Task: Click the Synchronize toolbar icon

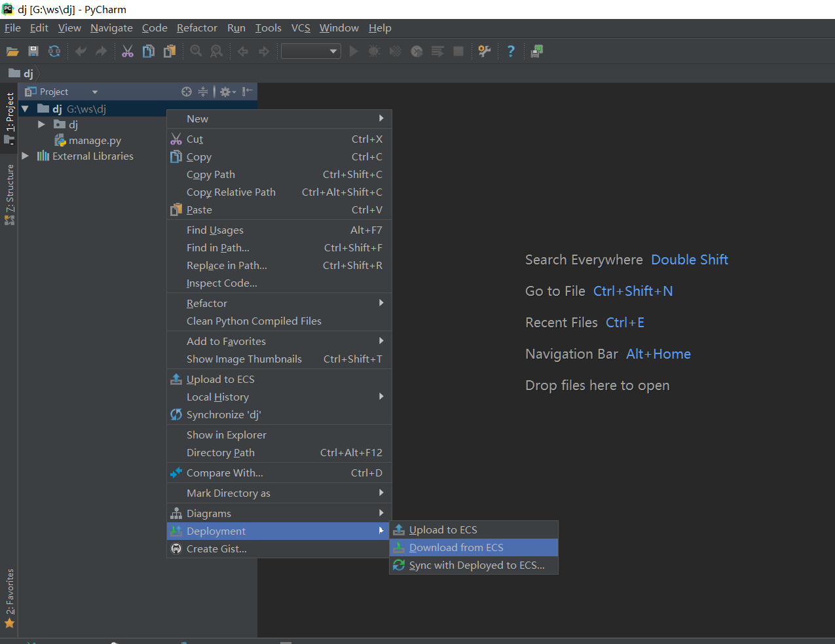Action: pyautogui.click(x=54, y=51)
